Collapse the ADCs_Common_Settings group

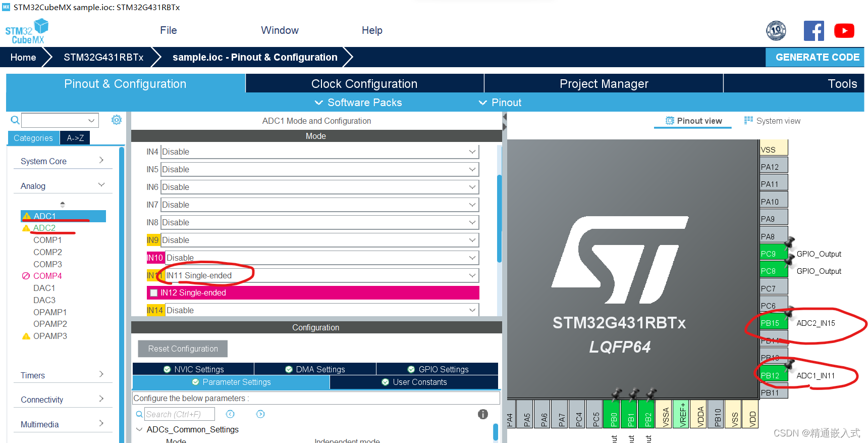coord(139,429)
